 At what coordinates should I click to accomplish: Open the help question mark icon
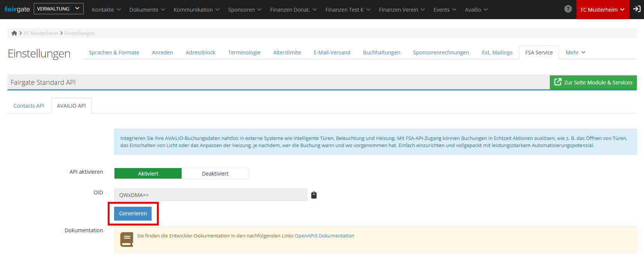click(568, 9)
